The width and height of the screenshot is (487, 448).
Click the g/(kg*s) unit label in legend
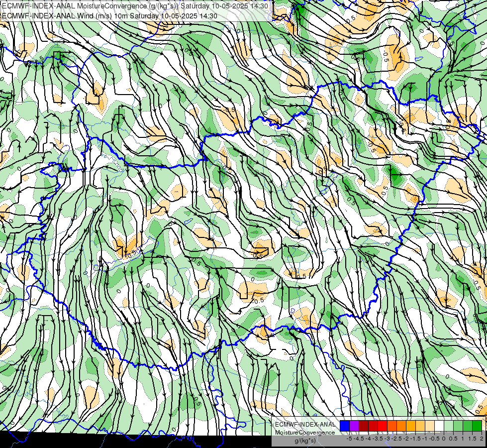pyautogui.click(x=305, y=441)
